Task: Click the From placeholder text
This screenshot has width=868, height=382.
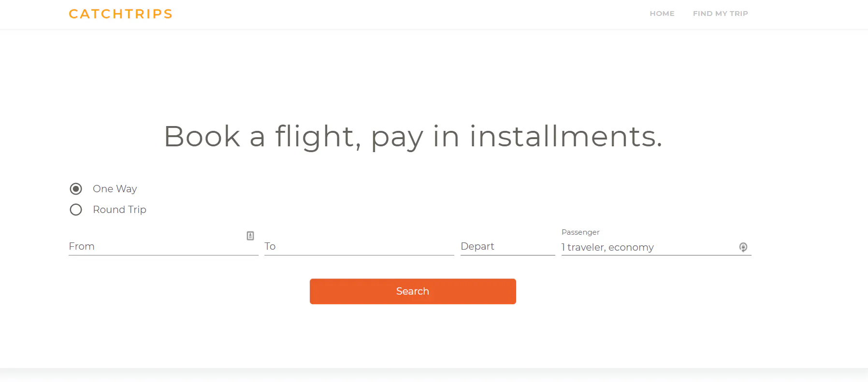Action: pyautogui.click(x=82, y=246)
